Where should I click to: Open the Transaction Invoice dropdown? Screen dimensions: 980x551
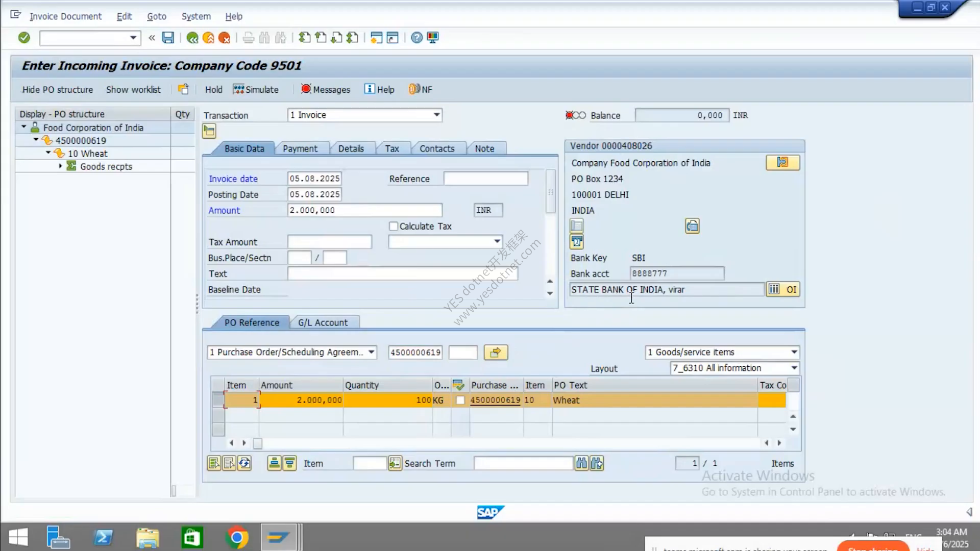(436, 115)
